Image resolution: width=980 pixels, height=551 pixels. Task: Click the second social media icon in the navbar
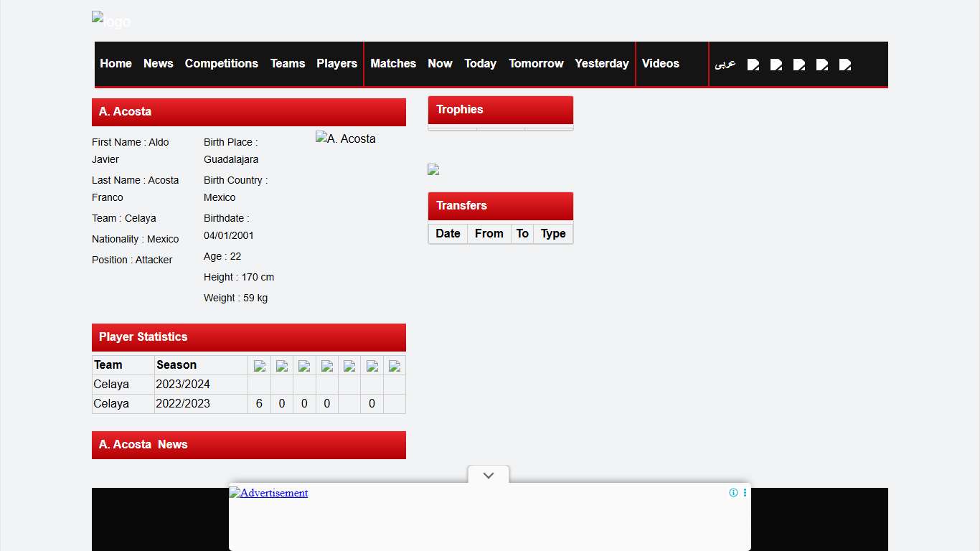(x=776, y=65)
